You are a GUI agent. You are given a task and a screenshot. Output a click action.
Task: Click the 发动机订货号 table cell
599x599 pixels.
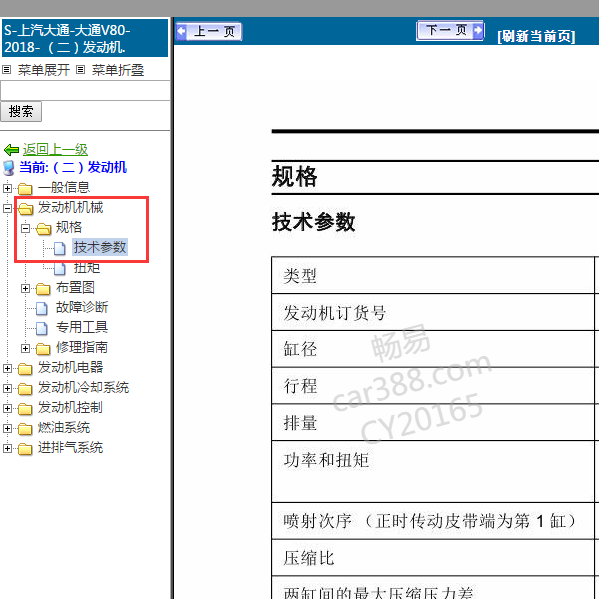433,312
